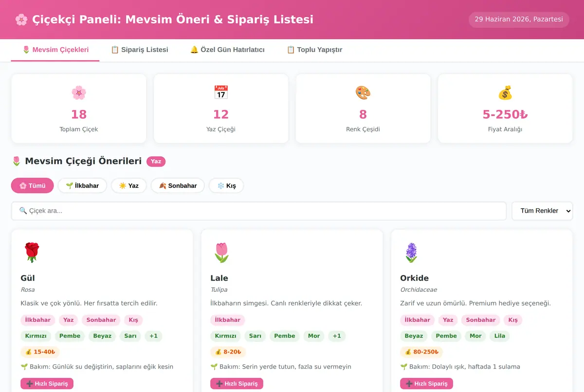Click the Orchidaceae scientific name
The image size is (584, 392).
(419, 290)
